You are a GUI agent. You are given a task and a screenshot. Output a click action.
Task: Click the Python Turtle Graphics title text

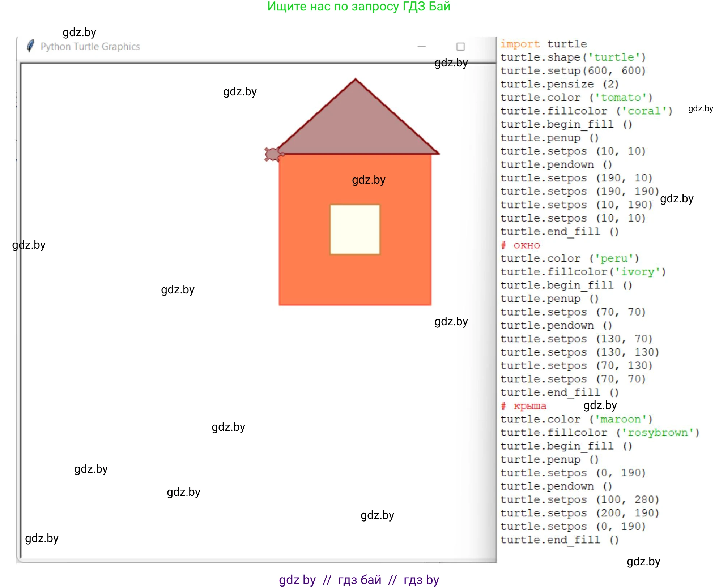coord(90,47)
